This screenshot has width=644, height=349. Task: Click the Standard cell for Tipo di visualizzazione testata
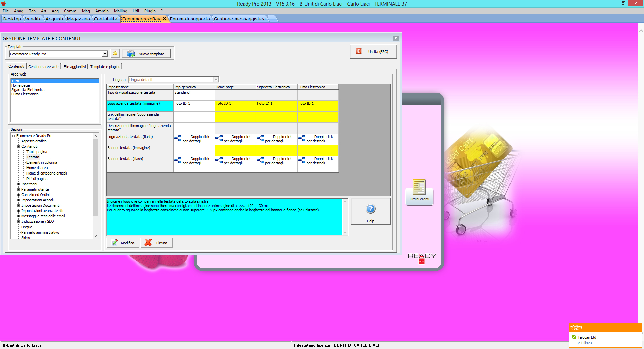[194, 95]
